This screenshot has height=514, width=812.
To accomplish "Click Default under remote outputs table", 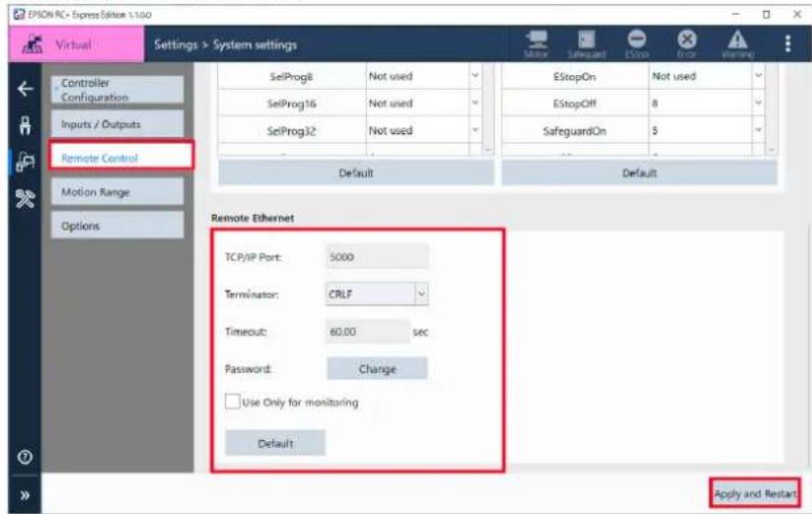I will click(639, 173).
